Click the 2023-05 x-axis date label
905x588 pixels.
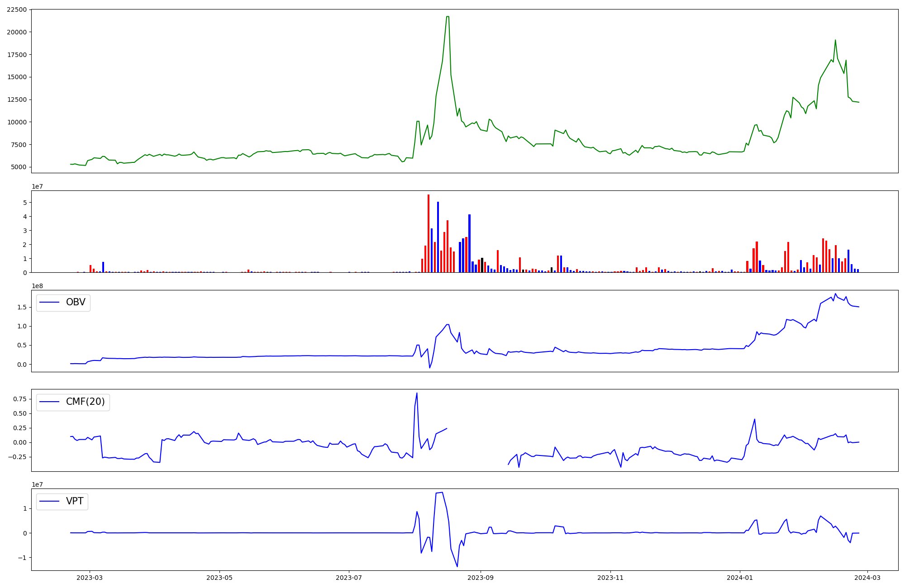click(x=219, y=578)
